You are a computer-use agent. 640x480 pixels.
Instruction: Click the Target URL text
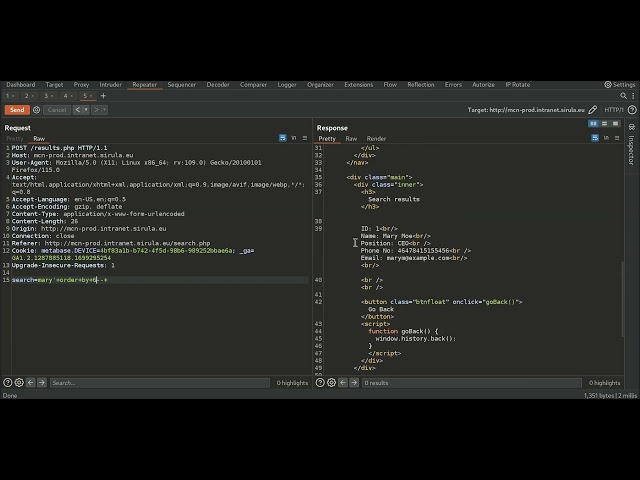[526, 110]
